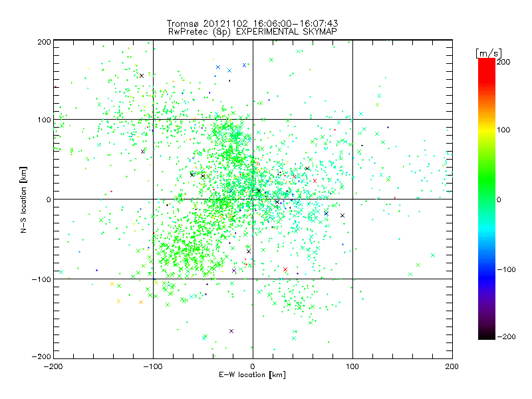Click the y-axis tick label '-100'
The height and width of the screenshot is (399, 532).
[x=41, y=279]
